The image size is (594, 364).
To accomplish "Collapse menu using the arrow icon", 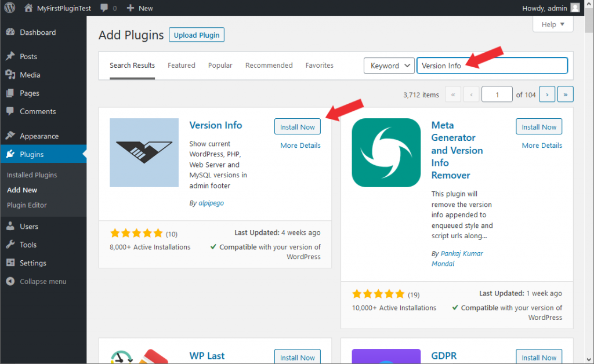I will (x=10, y=282).
